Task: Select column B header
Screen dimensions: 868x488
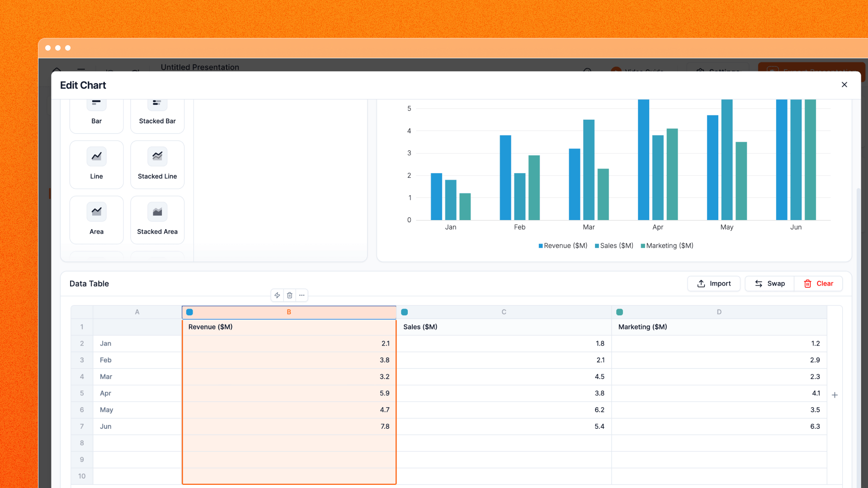Action: [289, 312]
